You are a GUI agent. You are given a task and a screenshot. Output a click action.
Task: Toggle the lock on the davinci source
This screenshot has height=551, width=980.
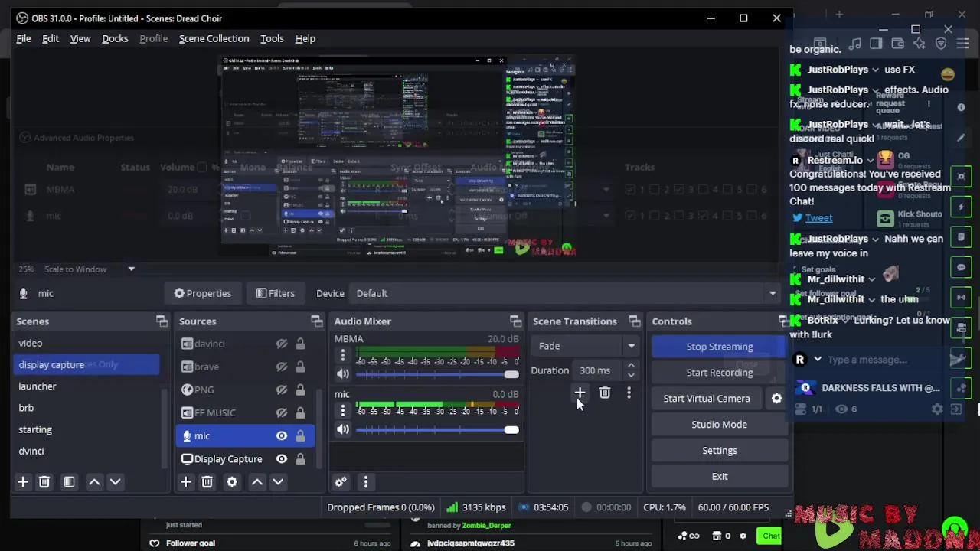click(x=300, y=344)
